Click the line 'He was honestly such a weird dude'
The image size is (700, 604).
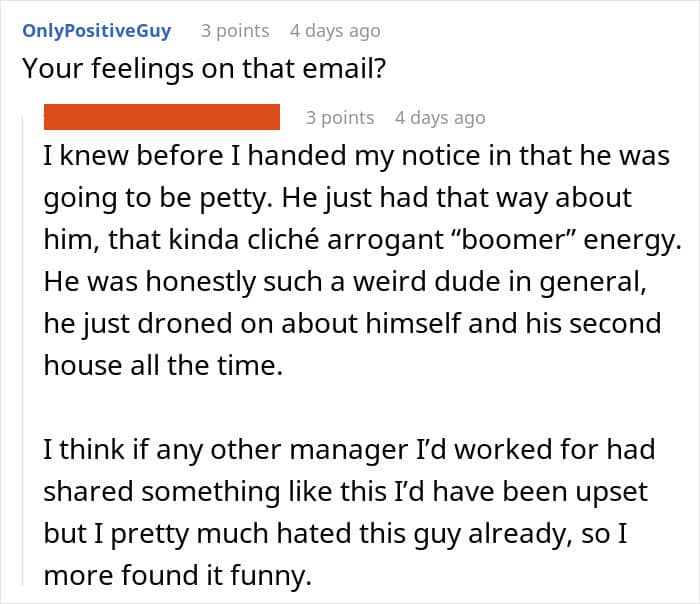[345, 282]
